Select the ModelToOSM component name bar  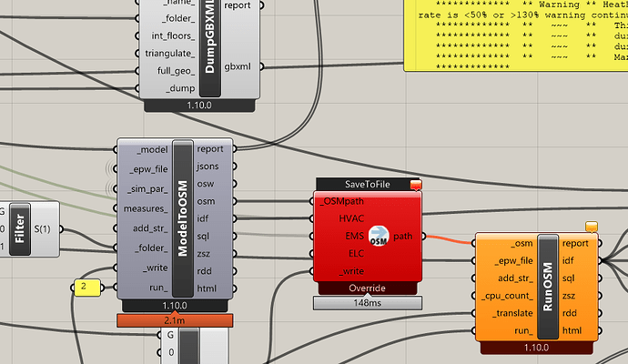click(x=183, y=218)
